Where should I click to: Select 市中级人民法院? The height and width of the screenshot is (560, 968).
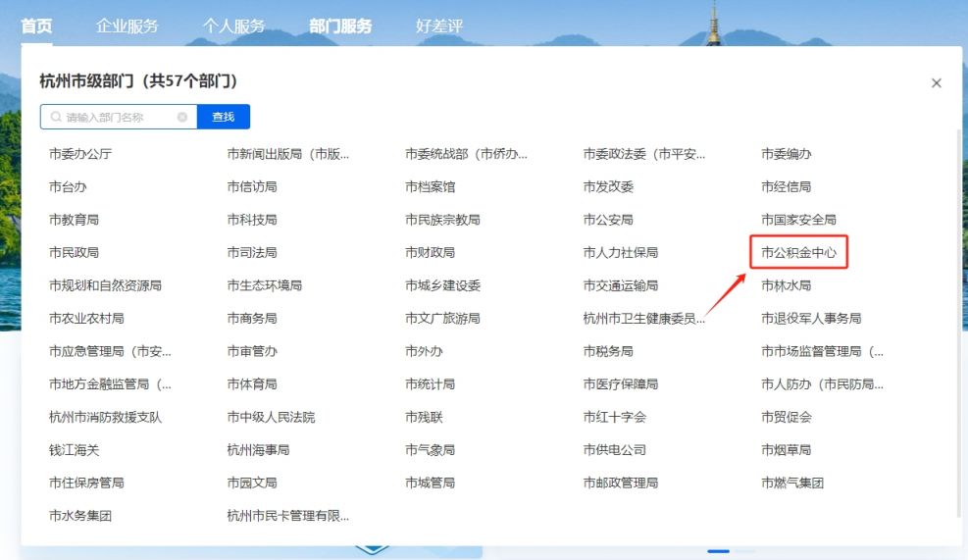click(x=271, y=417)
